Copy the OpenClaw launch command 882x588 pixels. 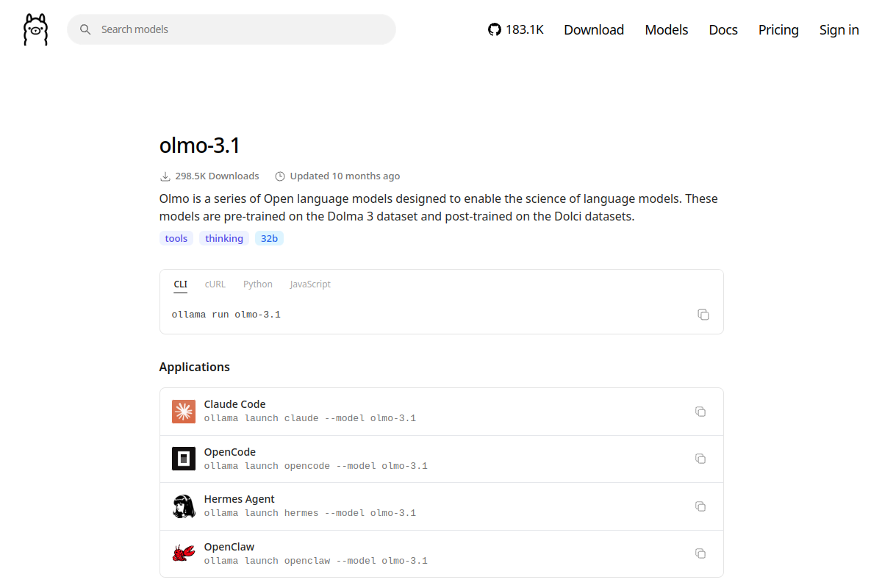tap(700, 553)
